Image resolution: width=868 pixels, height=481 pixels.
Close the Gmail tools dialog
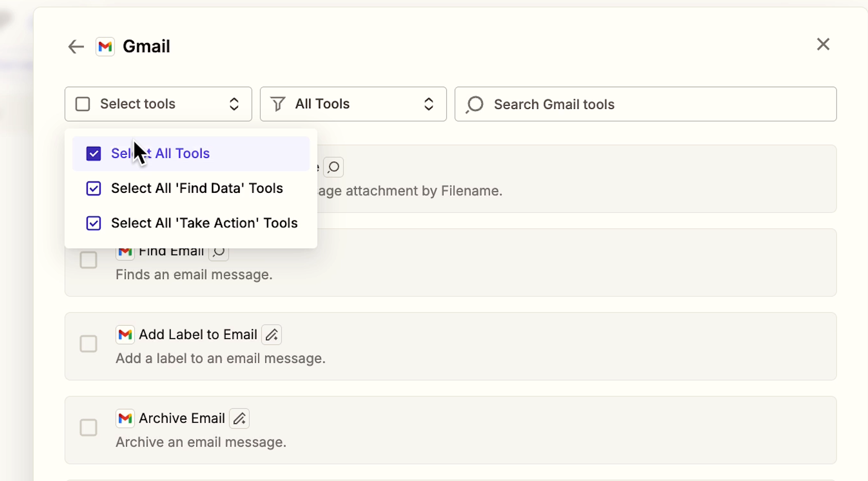click(823, 44)
